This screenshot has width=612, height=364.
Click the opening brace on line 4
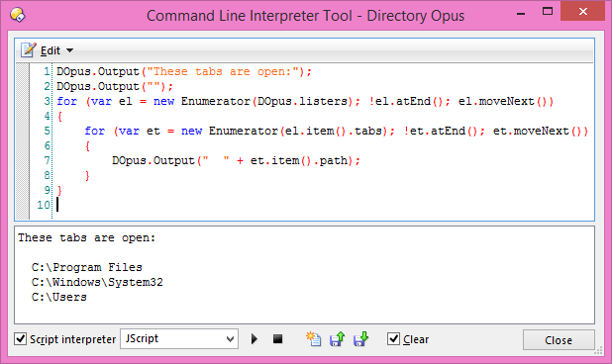59,116
